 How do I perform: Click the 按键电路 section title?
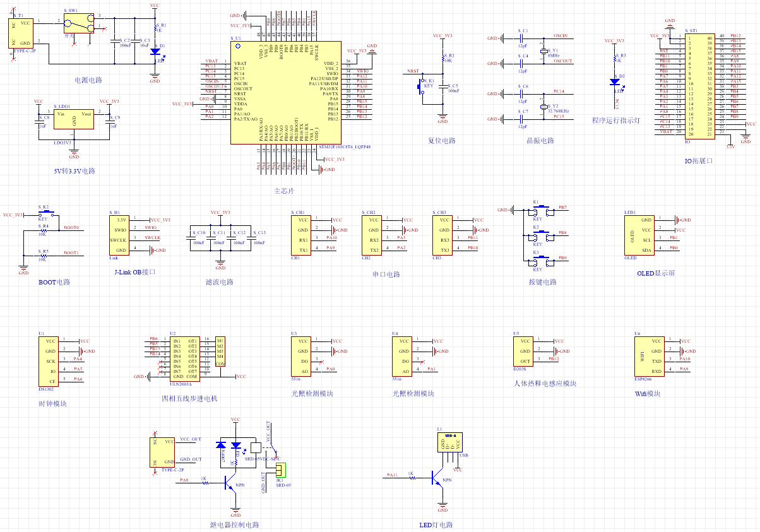543,282
